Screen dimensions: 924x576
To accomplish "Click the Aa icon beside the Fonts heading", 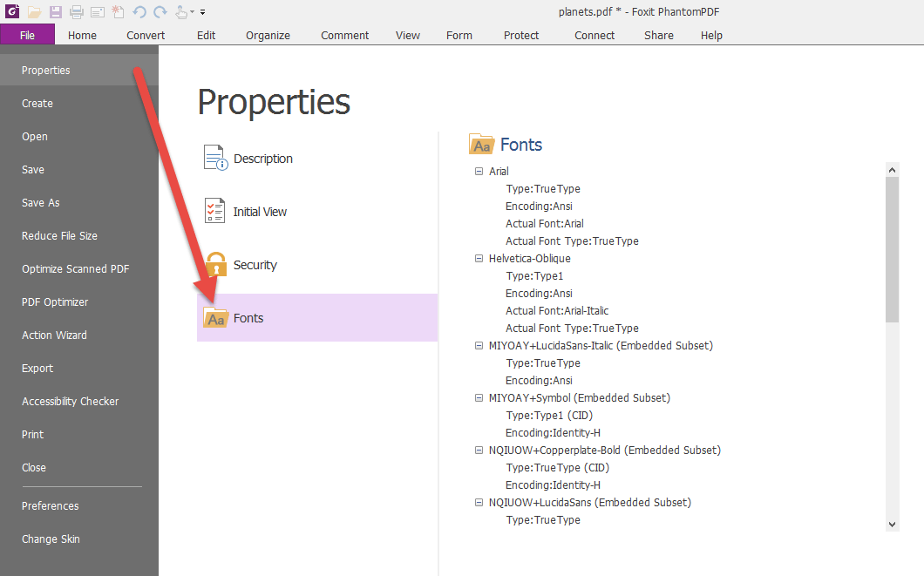I will [x=480, y=144].
